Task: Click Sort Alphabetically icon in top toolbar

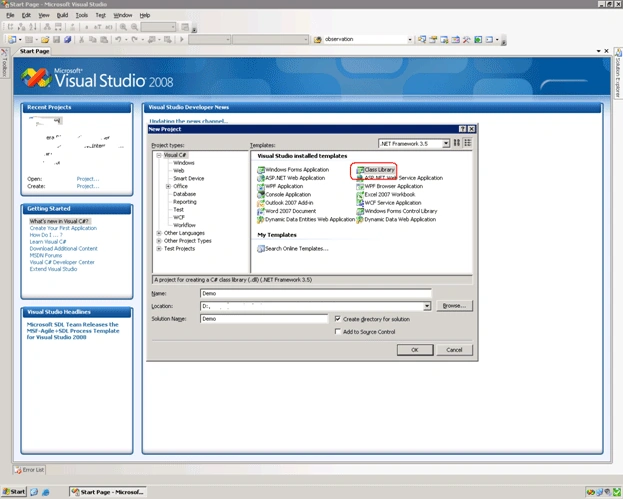Action: 33,27
